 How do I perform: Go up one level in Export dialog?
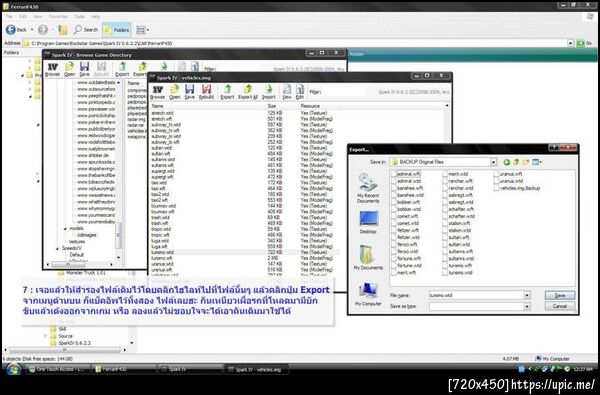click(516, 162)
